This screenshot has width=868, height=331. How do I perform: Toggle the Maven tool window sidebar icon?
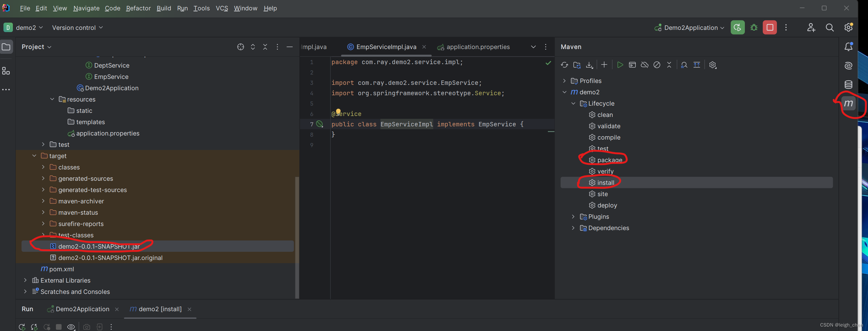[849, 103]
